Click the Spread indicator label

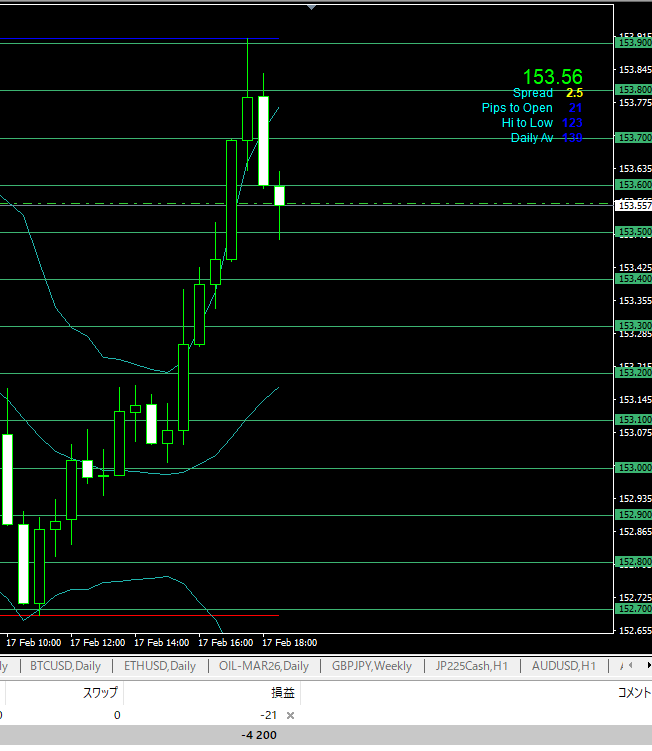coord(532,93)
